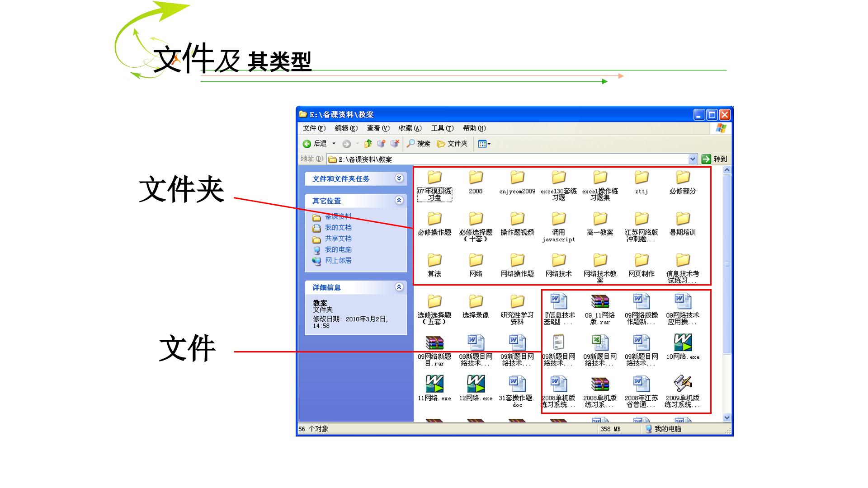
Task: Open the 文件(F) menu
Action: point(314,128)
